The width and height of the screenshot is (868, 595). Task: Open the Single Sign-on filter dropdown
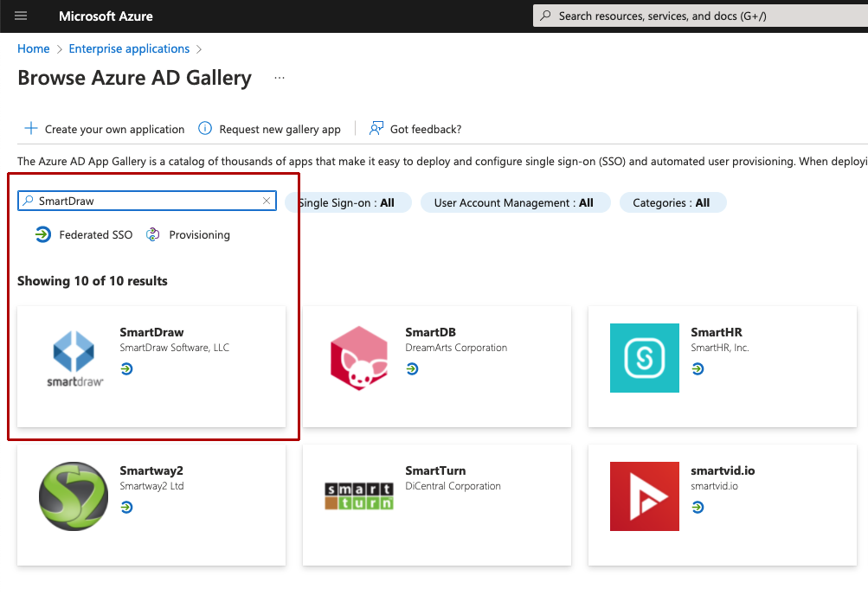point(349,202)
